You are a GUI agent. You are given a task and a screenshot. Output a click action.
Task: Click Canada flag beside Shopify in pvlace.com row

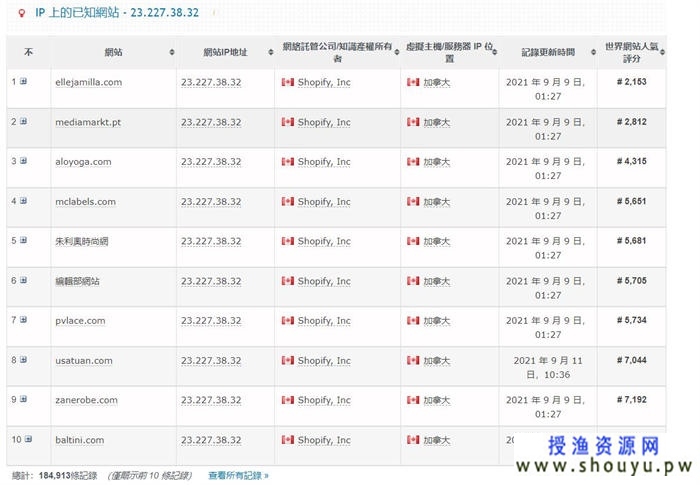tap(288, 321)
